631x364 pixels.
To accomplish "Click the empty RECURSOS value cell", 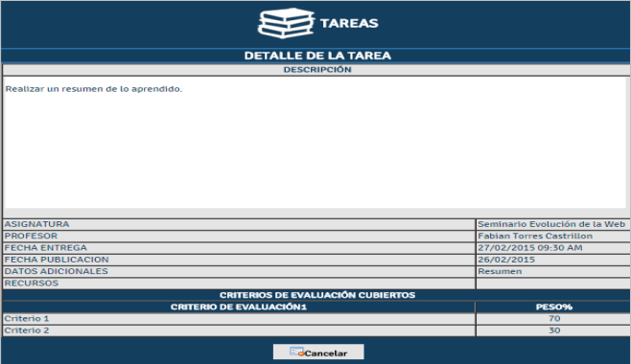I will tap(553, 284).
